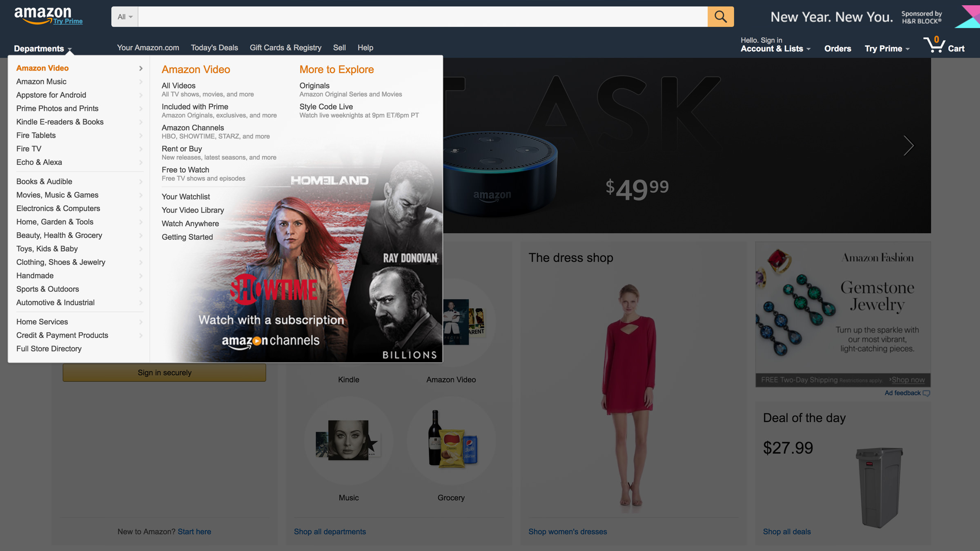The height and width of the screenshot is (551, 980).
Task: Click the Today's Deals menu item
Action: pyautogui.click(x=214, y=47)
